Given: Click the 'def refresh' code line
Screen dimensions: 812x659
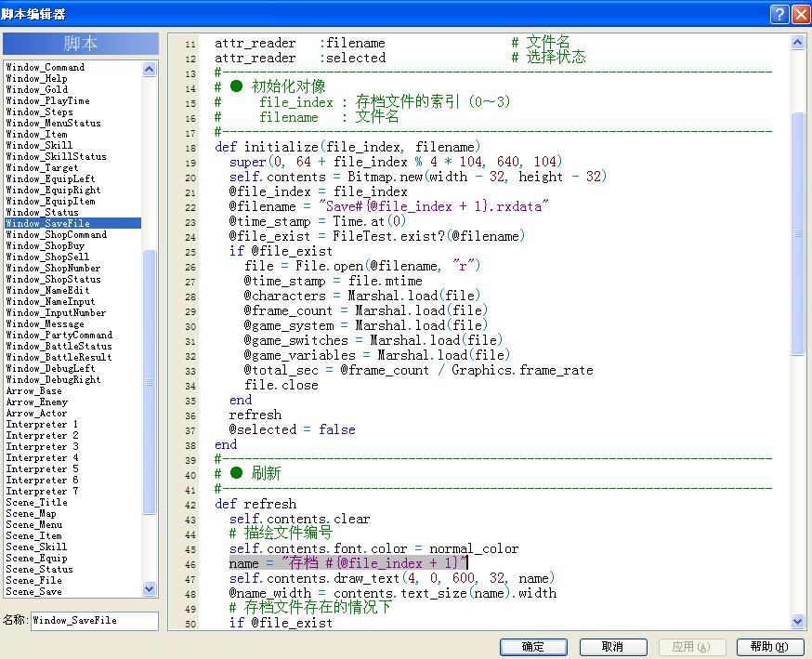Looking at the screenshot, I should [x=255, y=504].
